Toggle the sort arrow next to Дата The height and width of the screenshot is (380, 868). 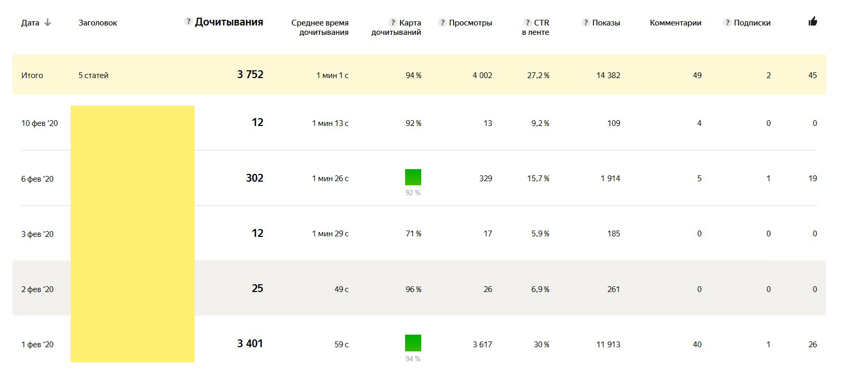click(x=48, y=22)
